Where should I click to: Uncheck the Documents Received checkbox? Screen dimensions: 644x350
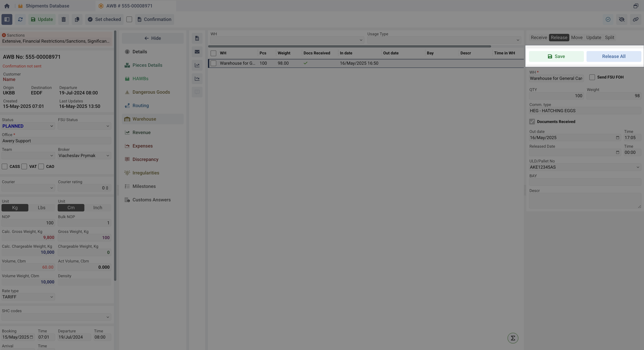pos(532,122)
